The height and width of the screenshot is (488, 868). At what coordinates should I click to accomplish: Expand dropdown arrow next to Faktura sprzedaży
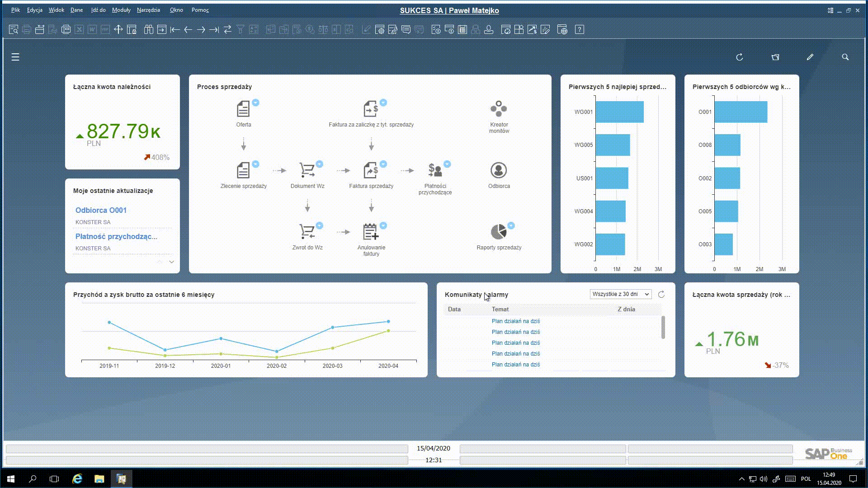(x=383, y=164)
